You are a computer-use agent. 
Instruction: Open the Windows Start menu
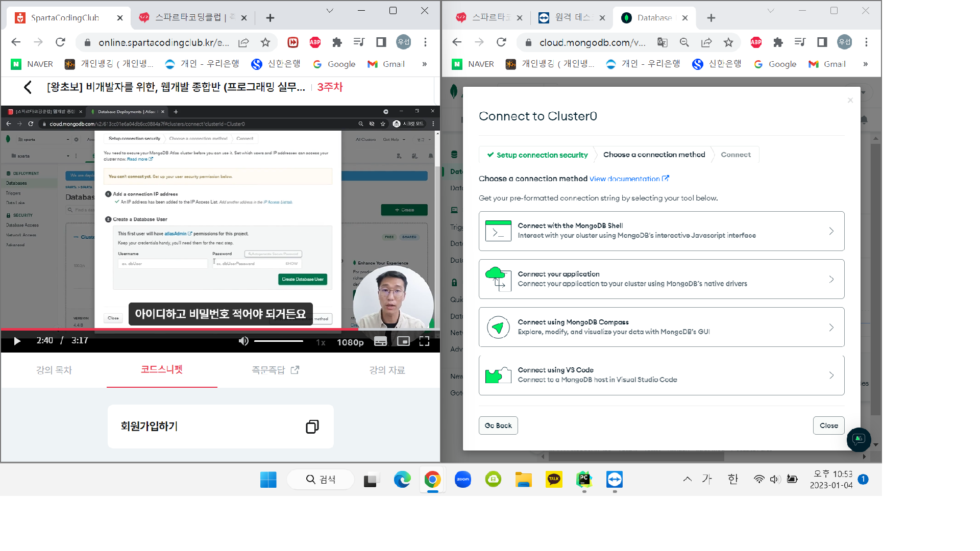click(268, 480)
